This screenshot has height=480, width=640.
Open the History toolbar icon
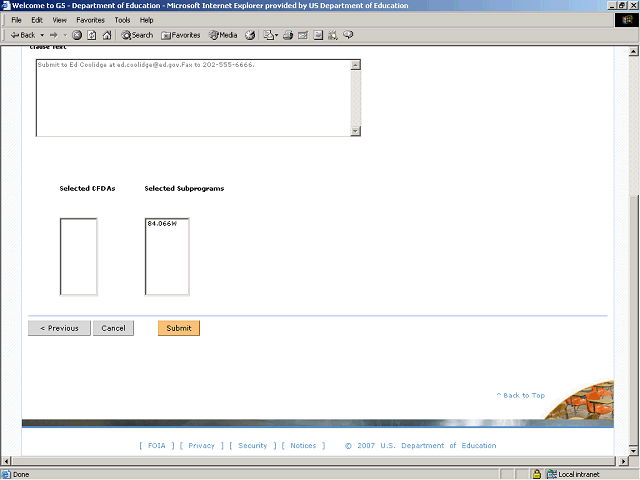[250, 35]
